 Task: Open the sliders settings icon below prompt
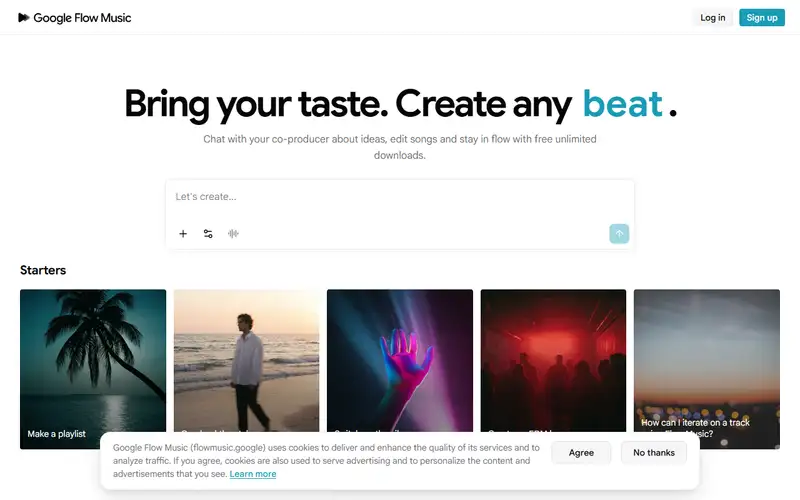(x=208, y=234)
